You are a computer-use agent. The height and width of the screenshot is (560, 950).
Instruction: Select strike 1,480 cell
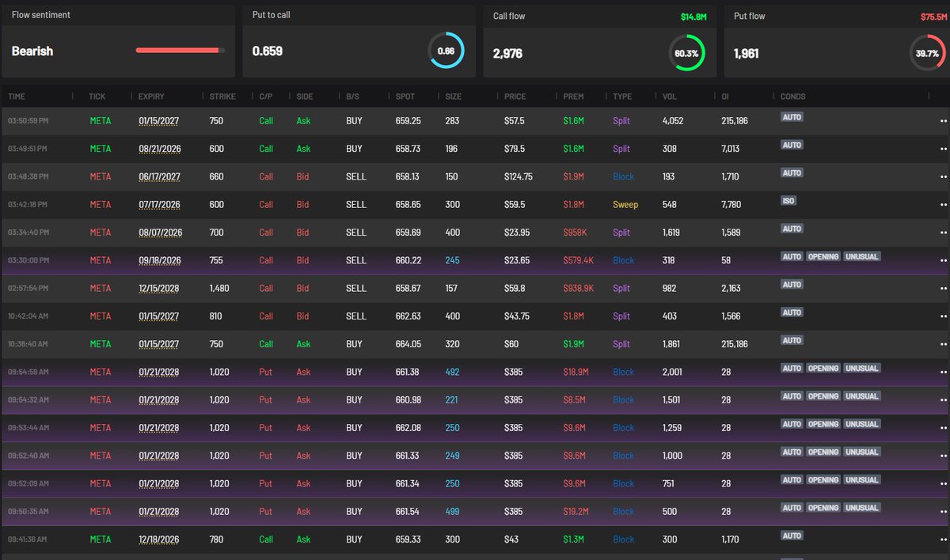219,289
